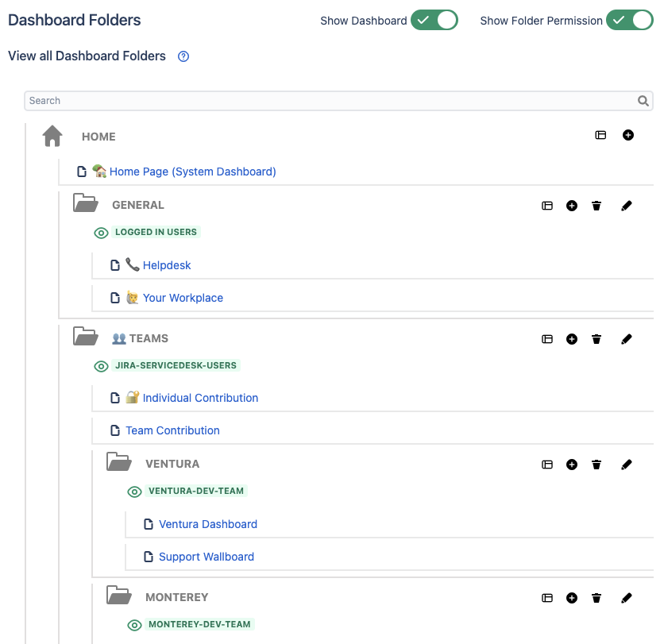Click the panel icon in TEAMS row
The width and height of the screenshot is (664, 644).
(x=547, y=339)
